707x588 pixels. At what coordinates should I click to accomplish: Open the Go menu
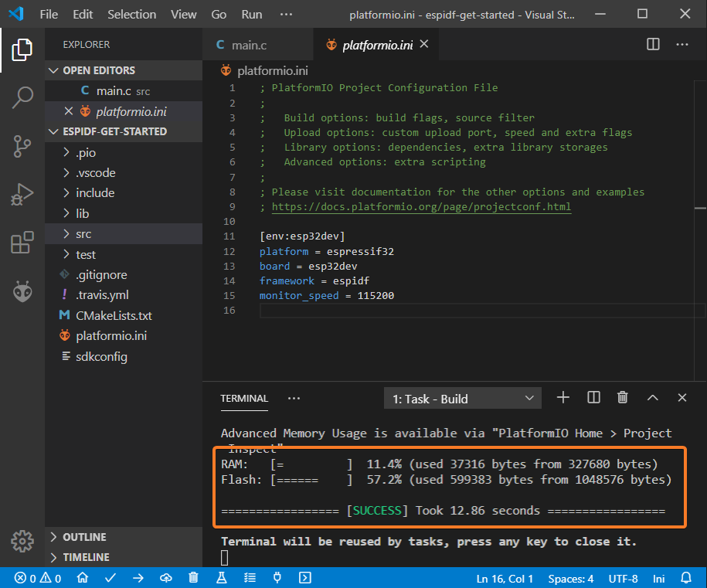click(219, 15)
